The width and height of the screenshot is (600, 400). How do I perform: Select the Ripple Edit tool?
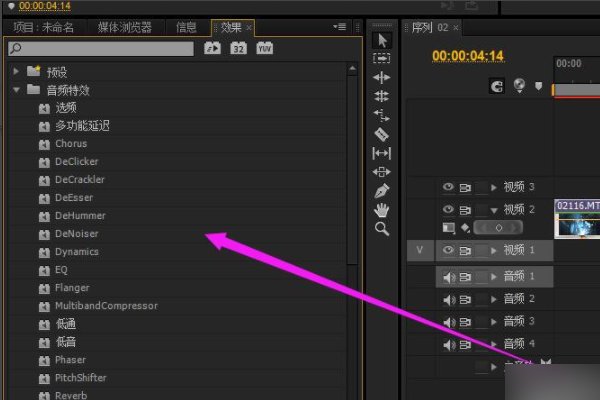pyautogui.click(x=381, y=77)
